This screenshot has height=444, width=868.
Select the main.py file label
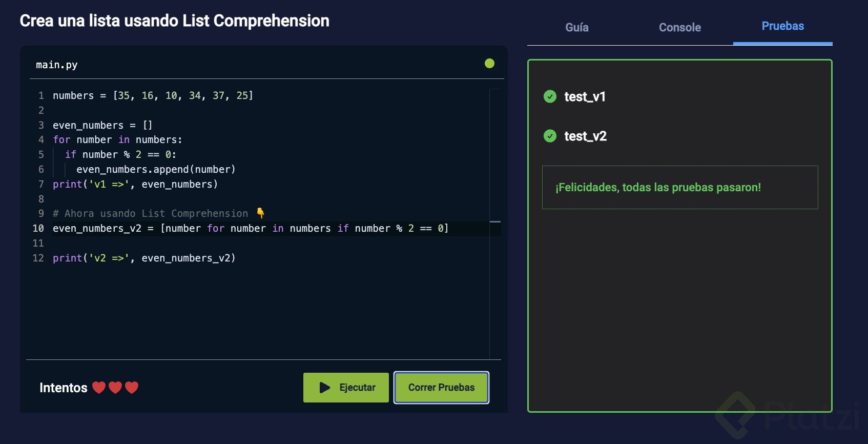57,65
